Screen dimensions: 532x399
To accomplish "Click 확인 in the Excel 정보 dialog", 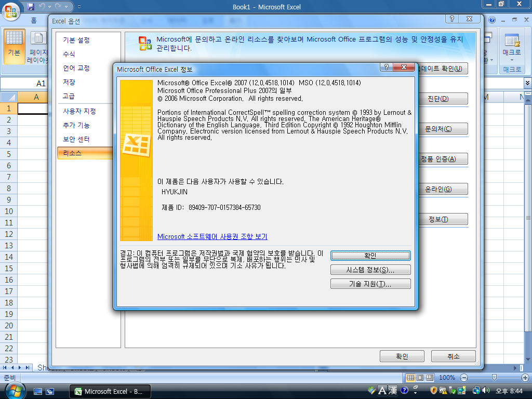I will click(x=370, y=256).
